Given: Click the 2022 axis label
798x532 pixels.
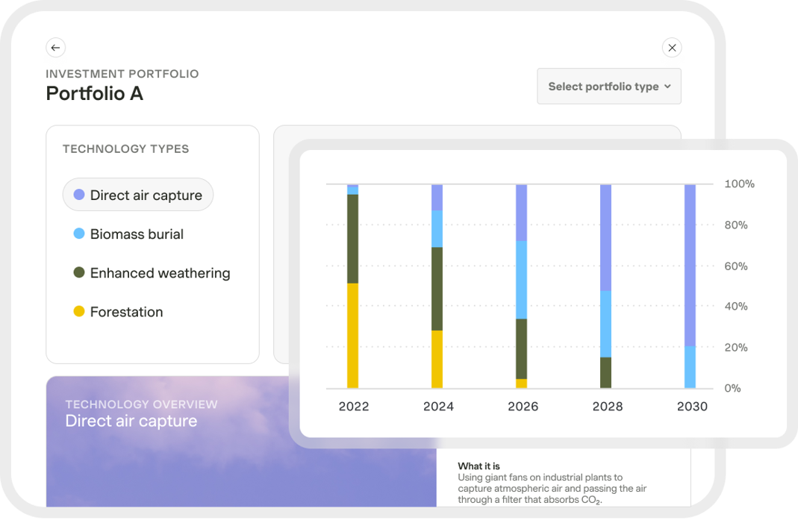Looking at the screenshot, I should 354,407.
